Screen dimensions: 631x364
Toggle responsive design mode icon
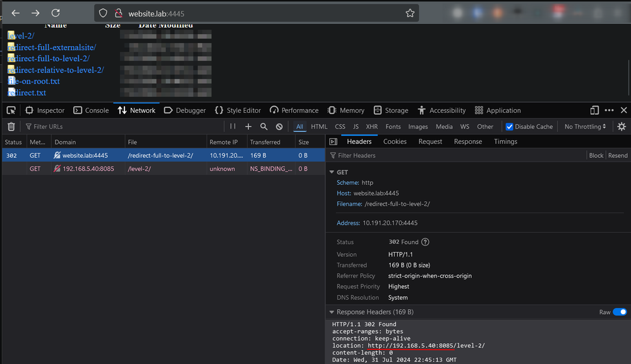(x=594, y=110)
